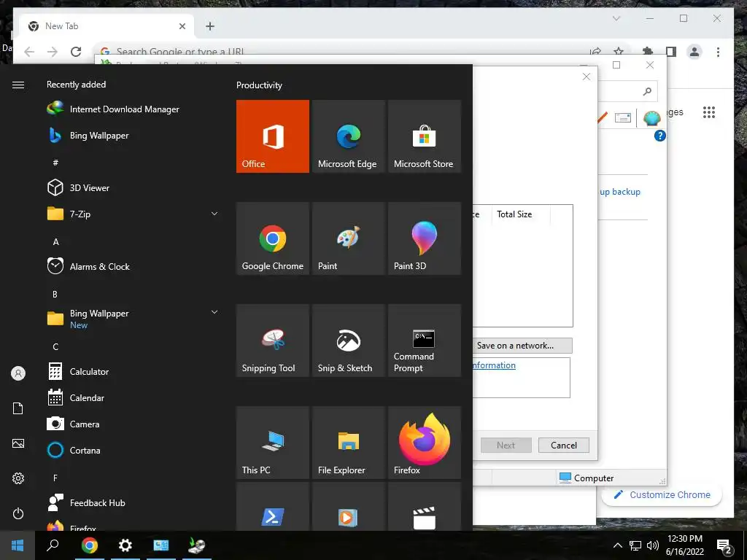The height and width of the screenshot is (560, 747).
Task: Open Chrome three-dot menu
Action: [718, 52]
